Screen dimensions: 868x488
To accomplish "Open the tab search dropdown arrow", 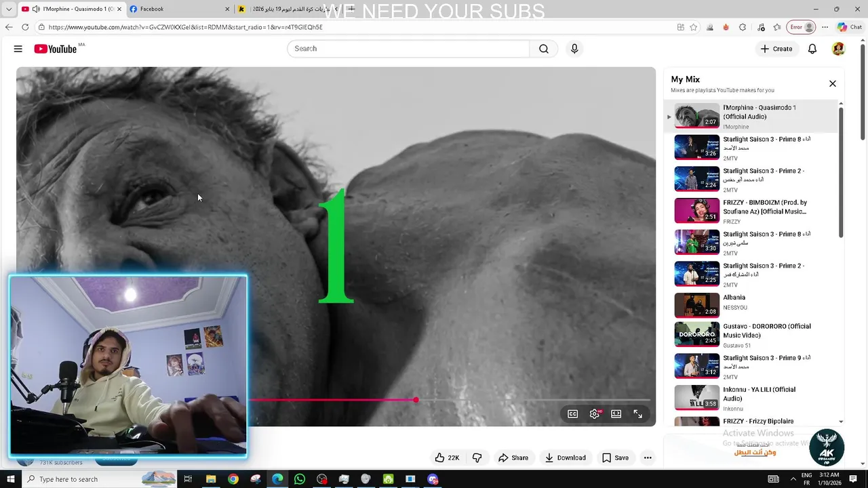I will coord(8,9).
